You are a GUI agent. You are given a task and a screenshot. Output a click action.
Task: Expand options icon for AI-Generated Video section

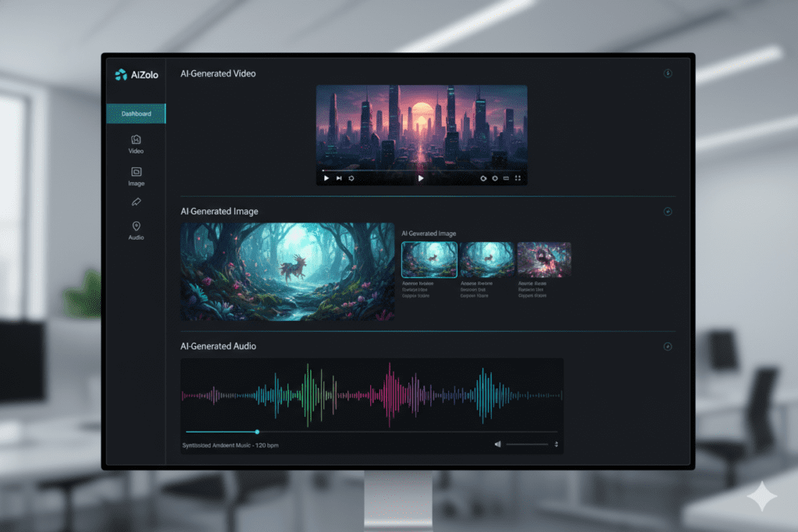(667, 73)
